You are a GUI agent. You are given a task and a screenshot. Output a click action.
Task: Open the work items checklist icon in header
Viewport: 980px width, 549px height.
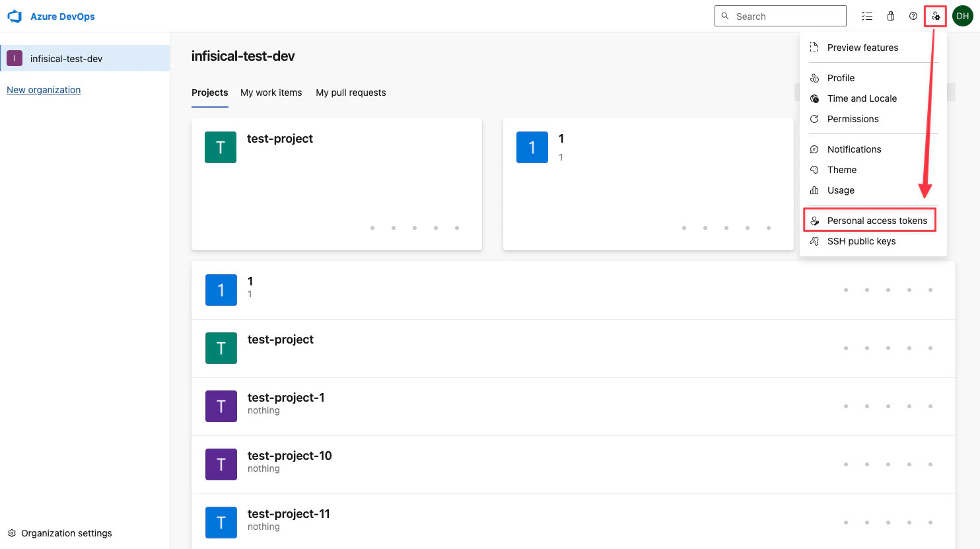pos(867,16)
